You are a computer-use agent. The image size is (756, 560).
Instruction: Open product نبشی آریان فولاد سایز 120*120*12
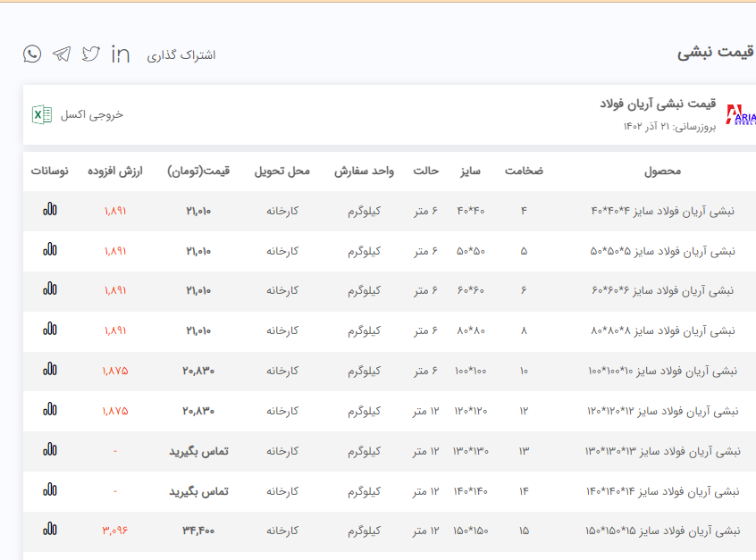662,411
